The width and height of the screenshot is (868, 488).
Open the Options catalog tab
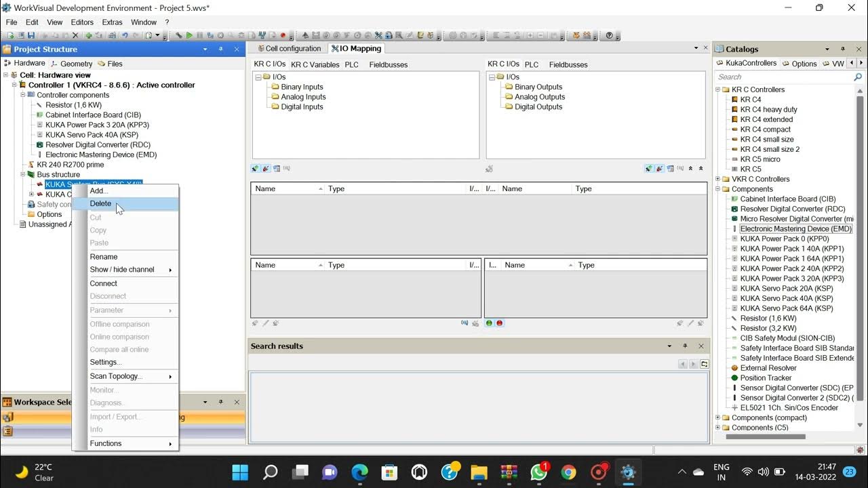[800, 64]
